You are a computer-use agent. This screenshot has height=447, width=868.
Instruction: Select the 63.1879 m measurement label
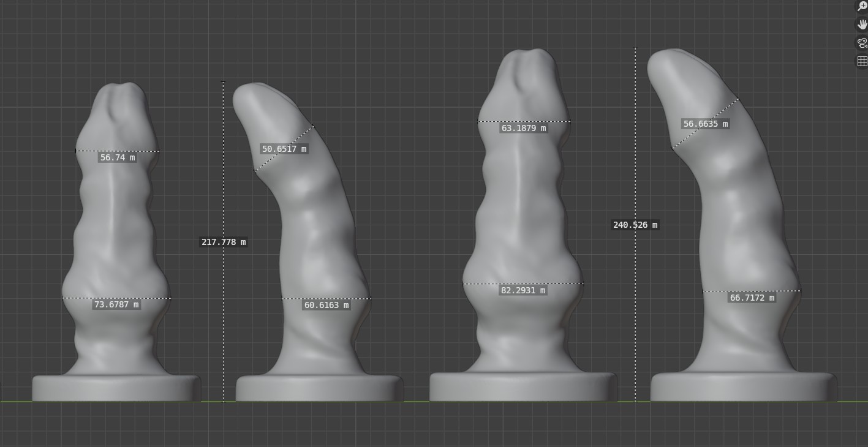(523, 128)
